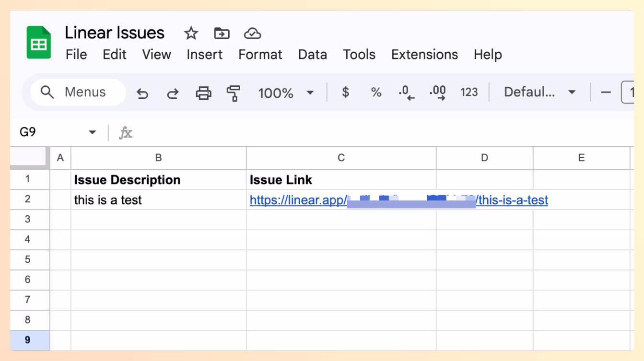This screenshot has height=361, width=644.
Task: Select column A header
Action: [60, 158]
